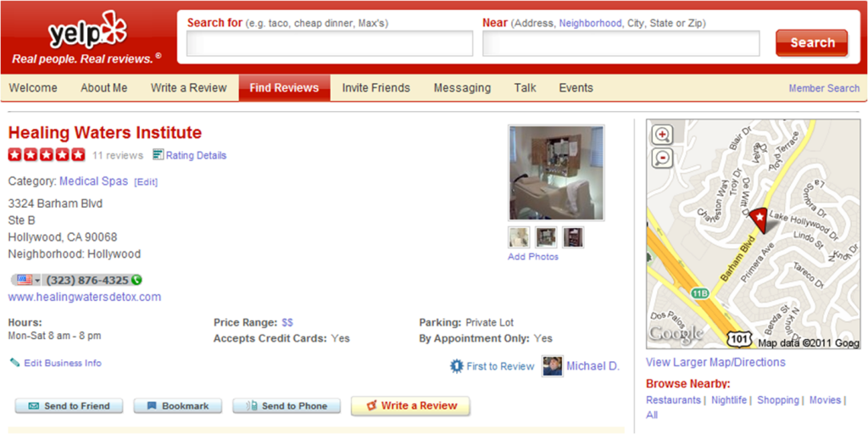Click the red star map marker
Viewport: 868px width, 434px height.
759,216
